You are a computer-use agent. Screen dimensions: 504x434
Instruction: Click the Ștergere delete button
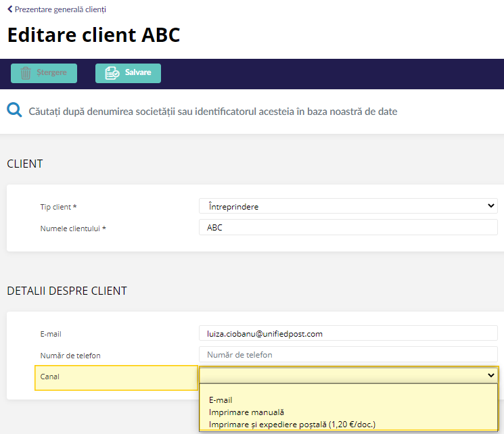(x=44, y=73)
